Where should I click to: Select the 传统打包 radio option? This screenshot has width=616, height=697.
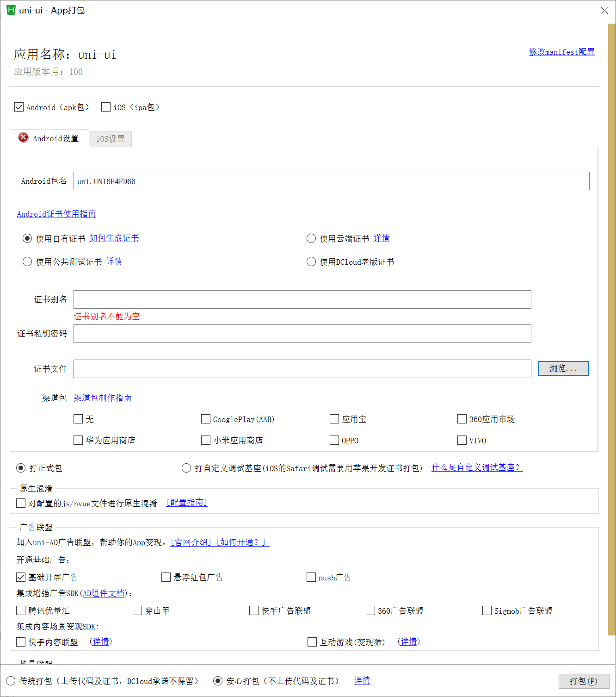(x=11, y=681)
